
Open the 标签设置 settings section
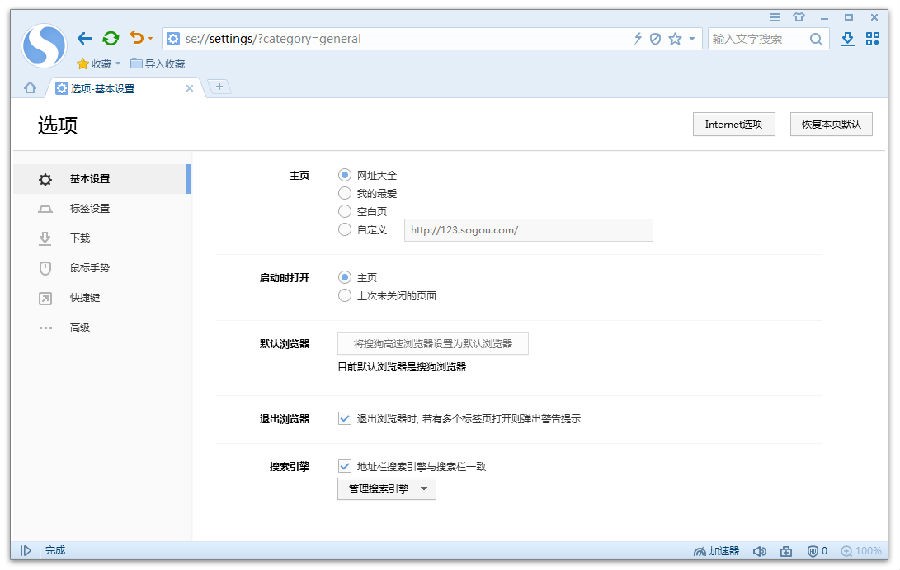coord(89,209)
